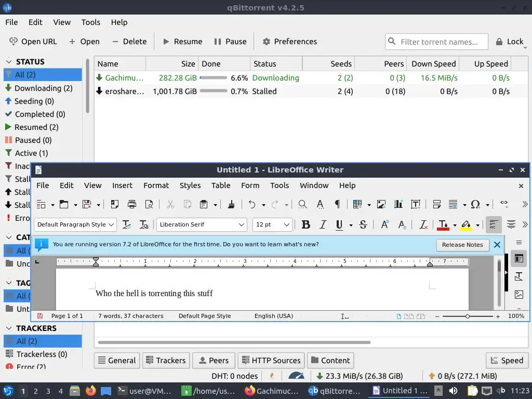Click the New document icon in Writer

point(41,204)
